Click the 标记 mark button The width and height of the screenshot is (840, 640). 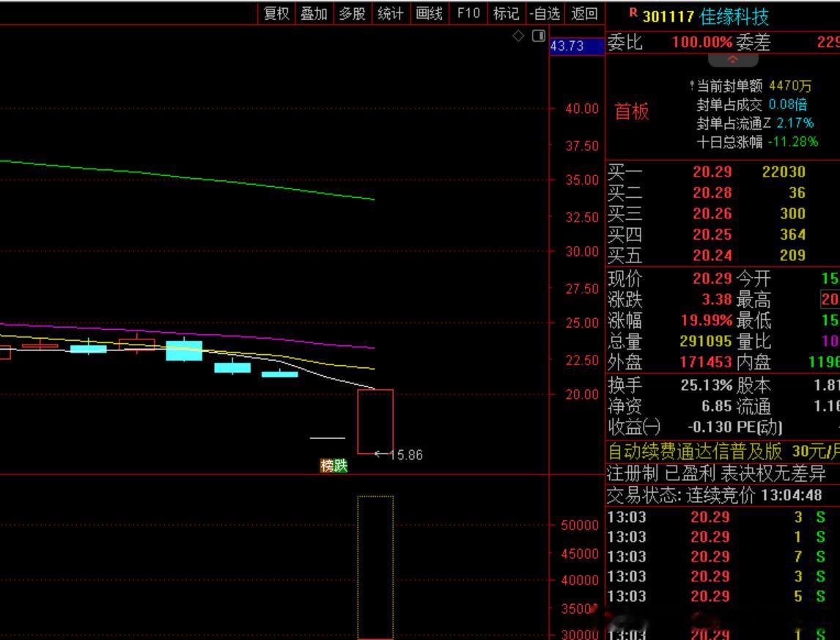click(x=506, y=13)
